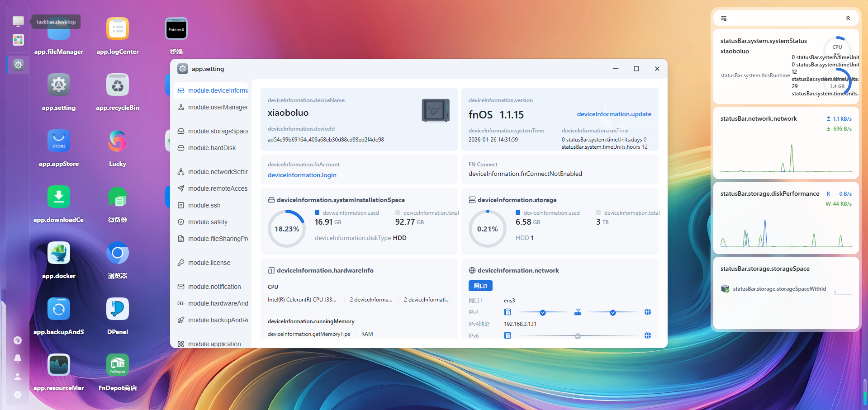
Task: Launch the DPanel app icon
Action: click(118, 309)
